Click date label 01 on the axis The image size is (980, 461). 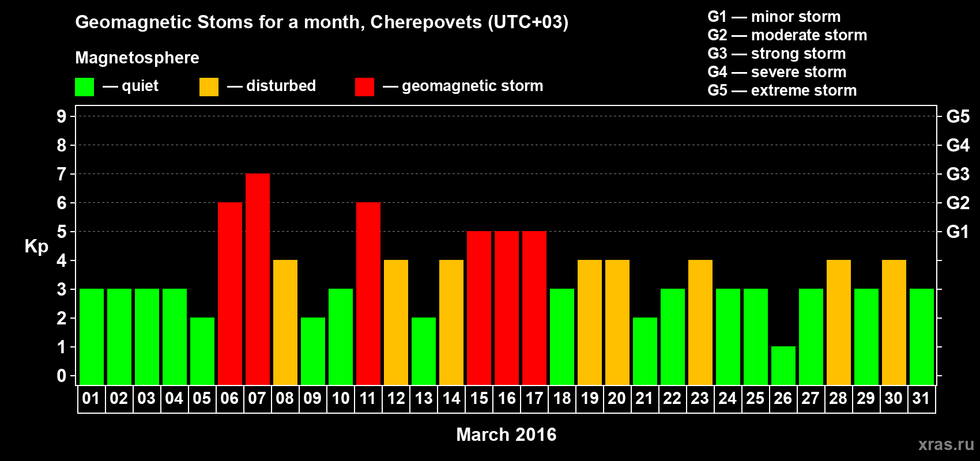tap(91, 399)
